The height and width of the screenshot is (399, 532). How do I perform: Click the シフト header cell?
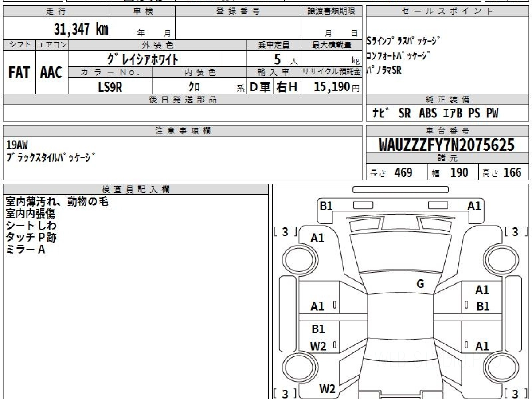(x=19, y=45)
